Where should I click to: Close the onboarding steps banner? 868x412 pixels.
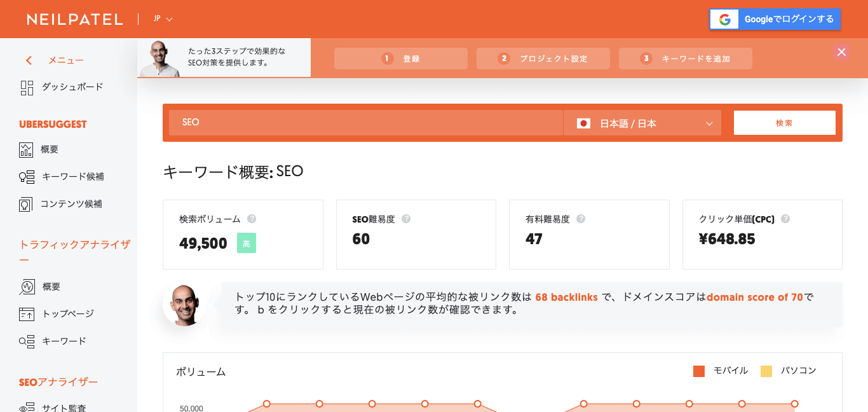click(842, 52)
